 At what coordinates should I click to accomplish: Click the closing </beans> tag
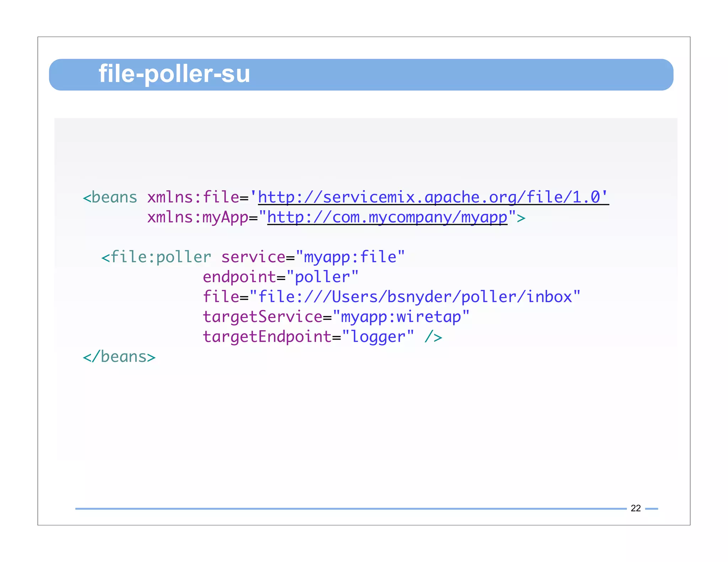(119, 357)
